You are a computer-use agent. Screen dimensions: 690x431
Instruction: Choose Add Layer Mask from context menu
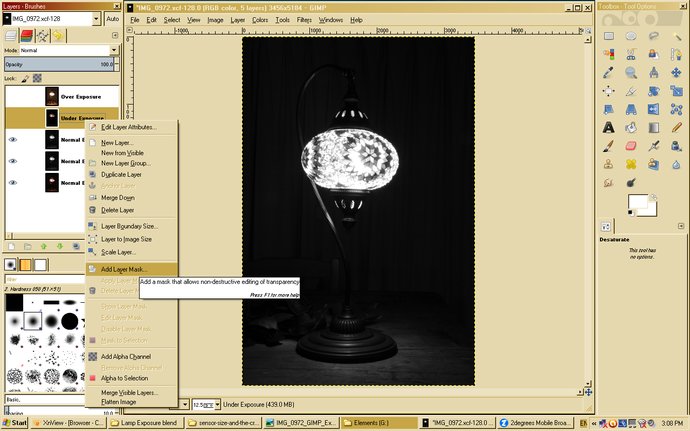[x=132, y=269]
